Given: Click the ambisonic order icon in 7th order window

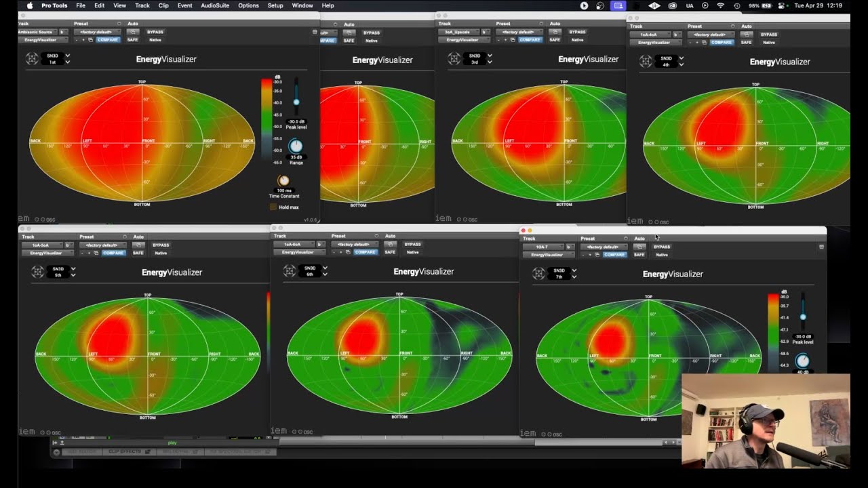Looking at the screenshot, I should pyautogui.click(x=539, y=274).
